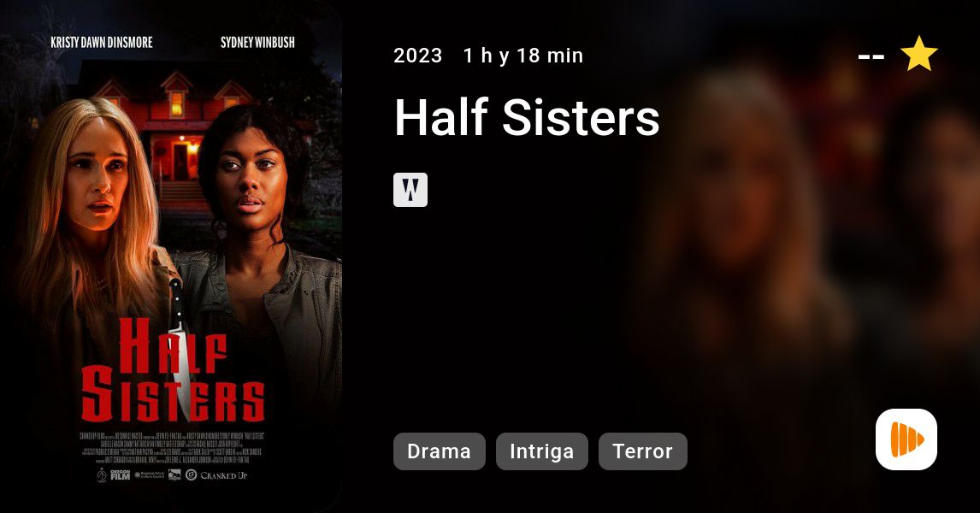The height and width of the screenshot is (513, 980).
Task: Select the Drama genre tag
Action: click(439, 451)
